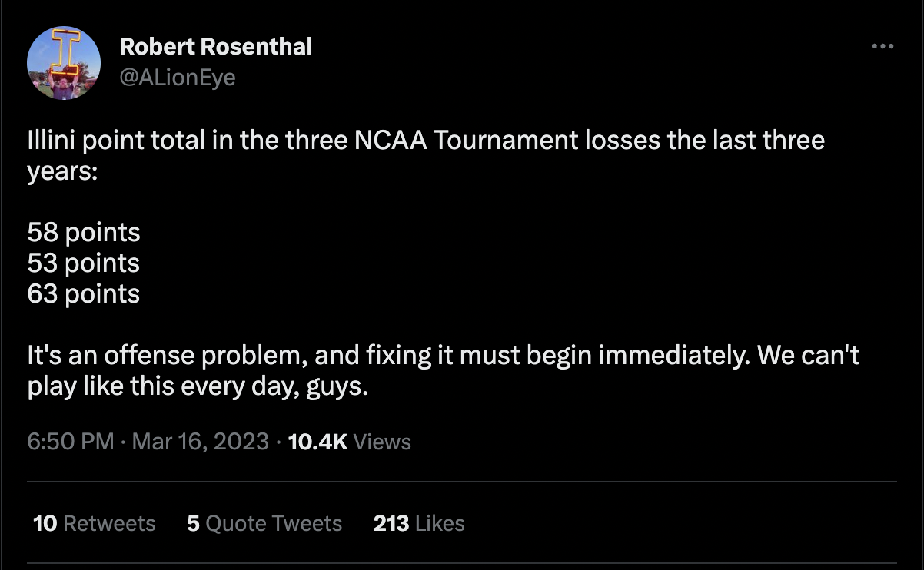
Task: Click the 'It's an offense problem' sentence
Action: (x=443, y=355)
